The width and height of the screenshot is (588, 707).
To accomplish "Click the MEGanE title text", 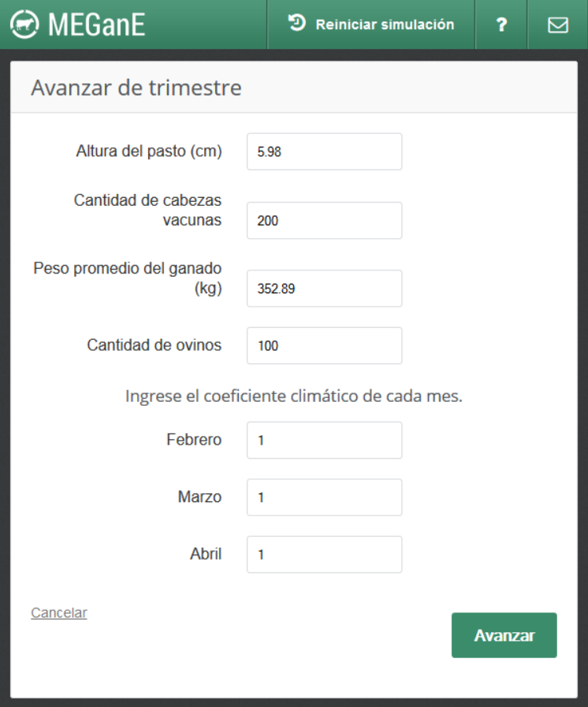I will (x=97, y=24).
